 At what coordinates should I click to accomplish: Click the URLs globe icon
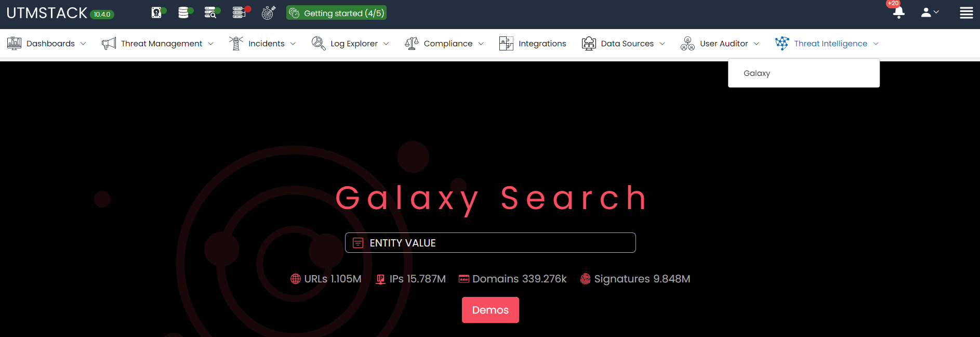(296, 279)
